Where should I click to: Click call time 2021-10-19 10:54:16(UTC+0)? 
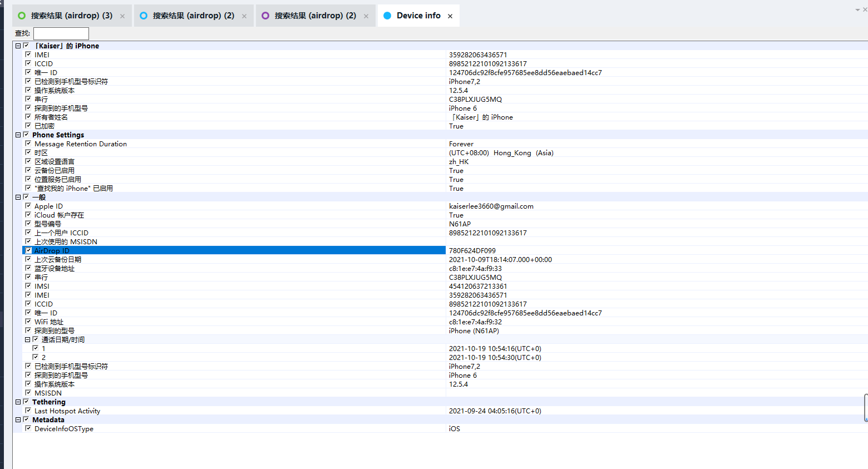[495, 348]
